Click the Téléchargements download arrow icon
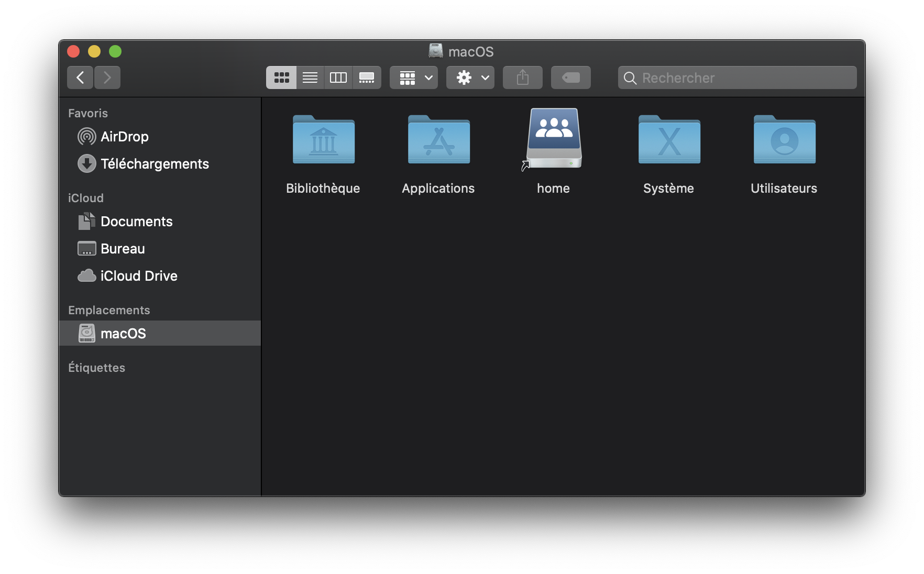924x574 pixels. [87, 164]
